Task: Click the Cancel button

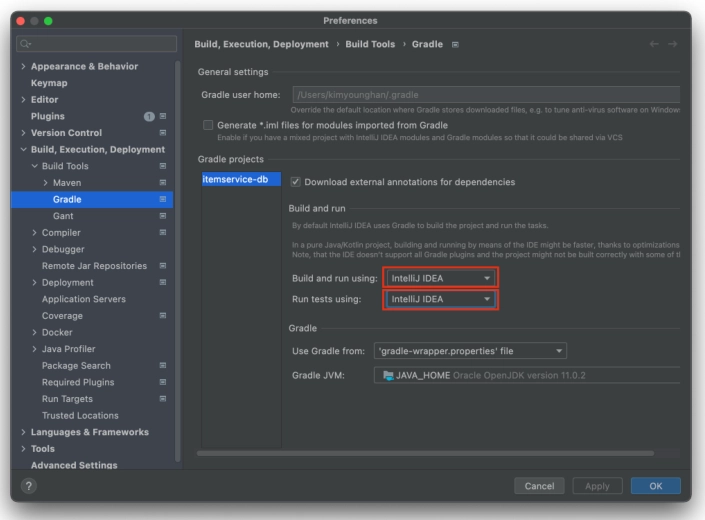Action: click(x=539, y=486)
